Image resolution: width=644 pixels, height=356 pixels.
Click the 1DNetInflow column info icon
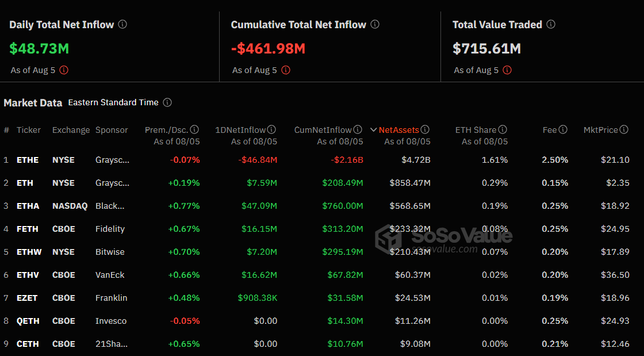coord(271,130)
